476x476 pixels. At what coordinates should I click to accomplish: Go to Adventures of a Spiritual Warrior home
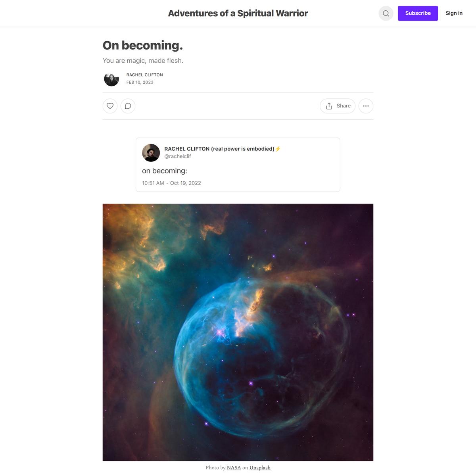pos(238,13)
